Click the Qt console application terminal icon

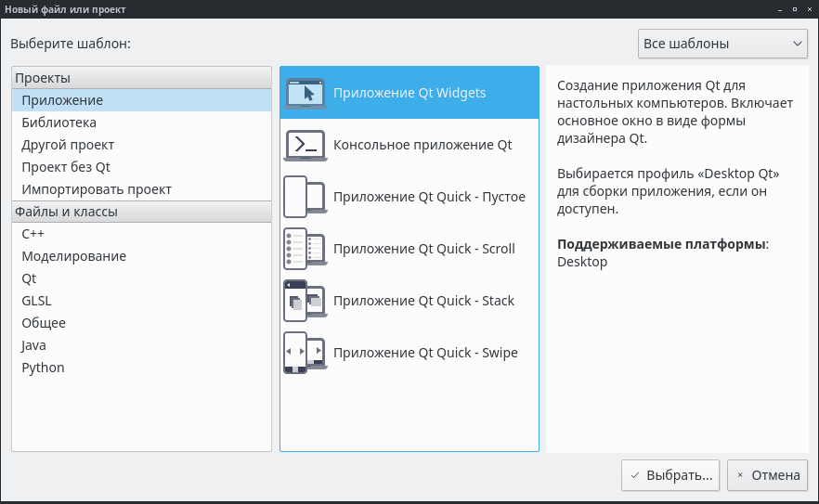(305, 145)
